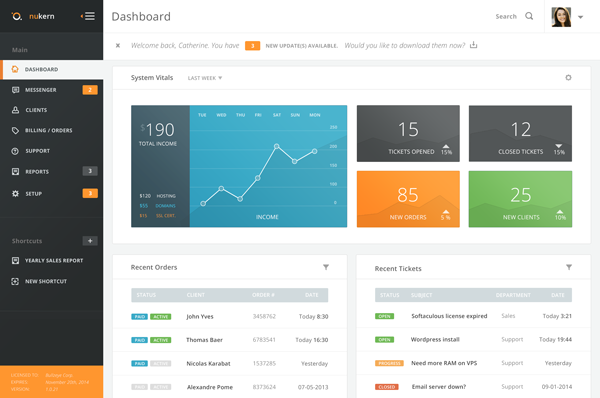
Task: Add a shortcut with plus button
Action: coord(90,241)
